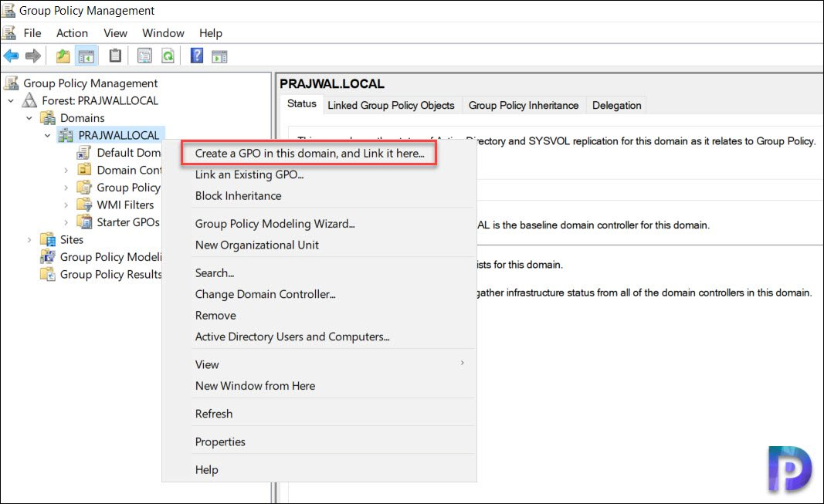This screenshot has width=824, height=504.
Task: Click the Group Policy Results icon
Action: (x=48, y=274)
